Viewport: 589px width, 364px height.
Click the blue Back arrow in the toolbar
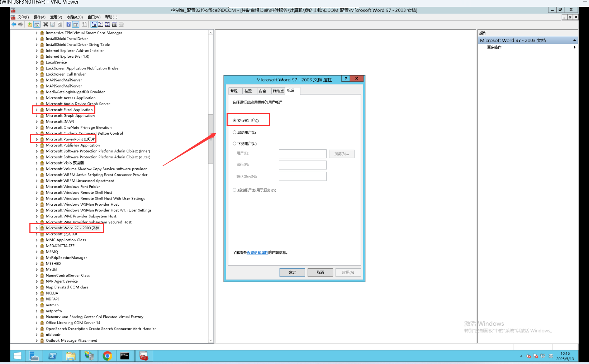14,24
